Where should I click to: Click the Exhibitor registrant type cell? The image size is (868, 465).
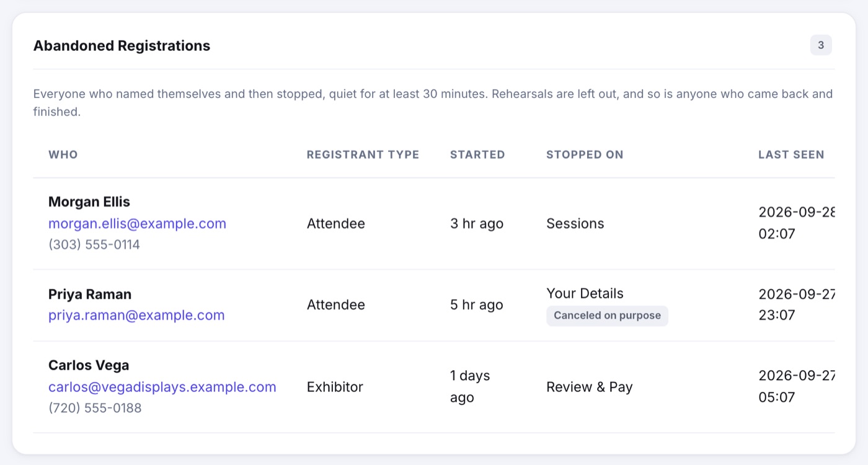(x=335, y=387)
